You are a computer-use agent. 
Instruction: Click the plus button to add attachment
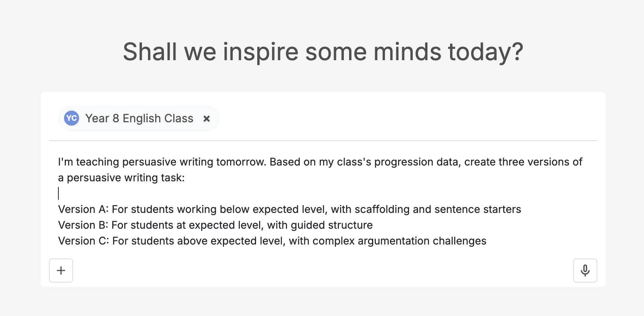pos(61,270)
